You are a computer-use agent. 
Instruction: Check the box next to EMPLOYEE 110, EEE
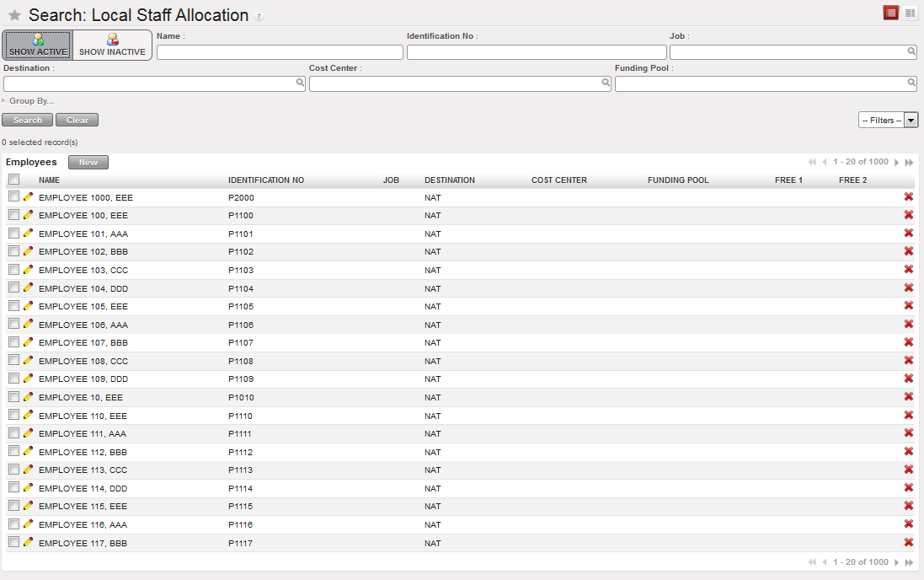coord(13,415)
